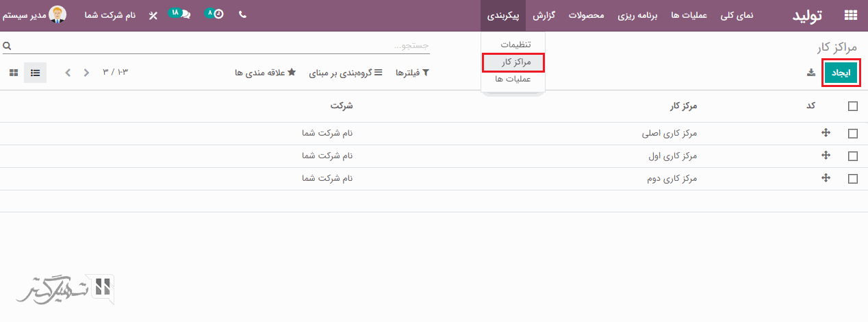Go to next page arrow in the pager
Viewport: 868px width, 322px height.
[x=68, y=73]
